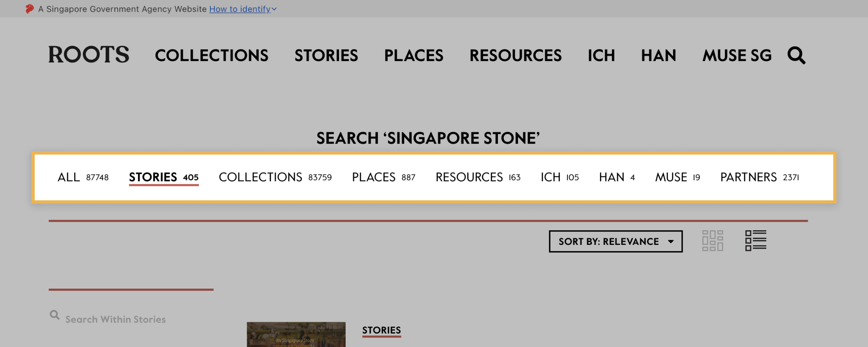Open the Singapore Story result thumbnail
The height and width of the screenshot is (347, 868).
pos(296,334)
